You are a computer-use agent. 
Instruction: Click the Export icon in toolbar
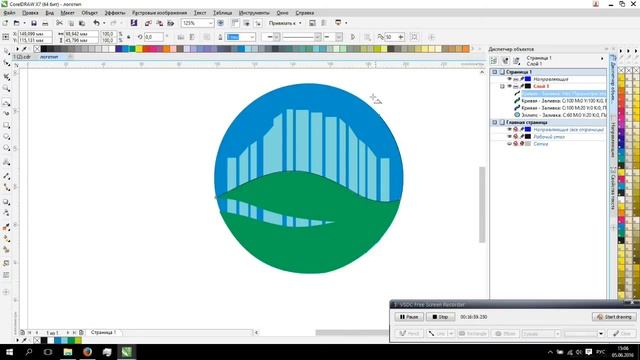click(160, 23)
